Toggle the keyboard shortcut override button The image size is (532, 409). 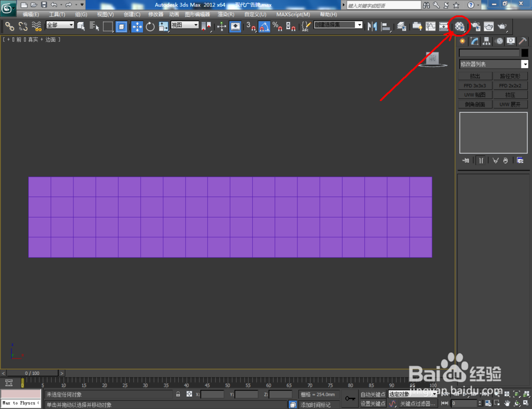235,27
